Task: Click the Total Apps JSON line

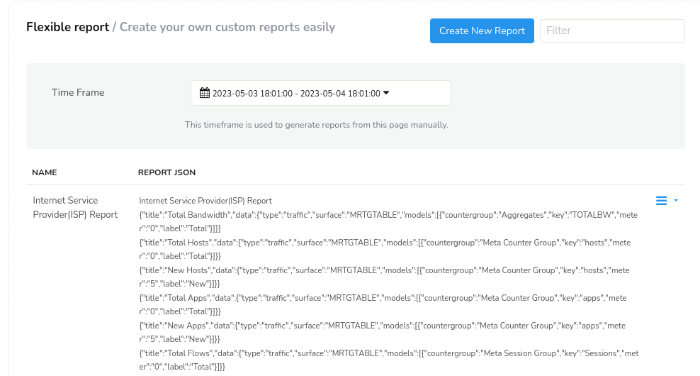Action: point(383,305)
